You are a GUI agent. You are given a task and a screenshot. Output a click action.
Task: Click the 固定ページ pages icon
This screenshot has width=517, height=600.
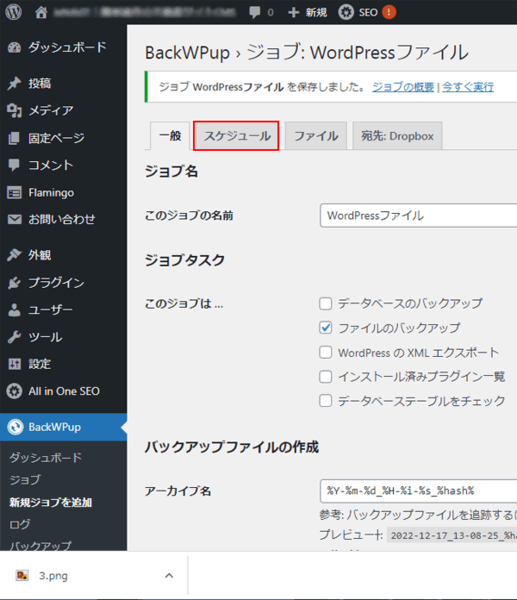[14, 138]
